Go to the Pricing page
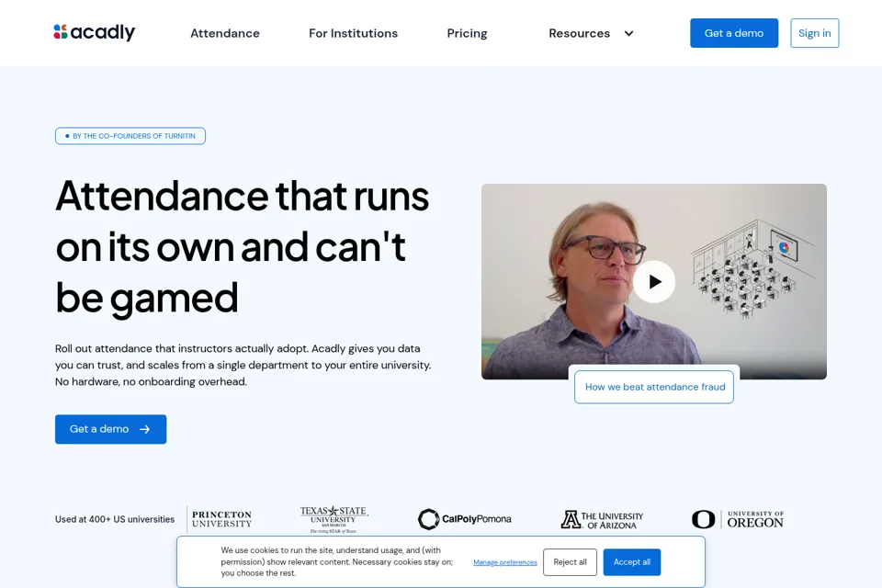Viewport: 882px width, 588px height. point(467,33)
